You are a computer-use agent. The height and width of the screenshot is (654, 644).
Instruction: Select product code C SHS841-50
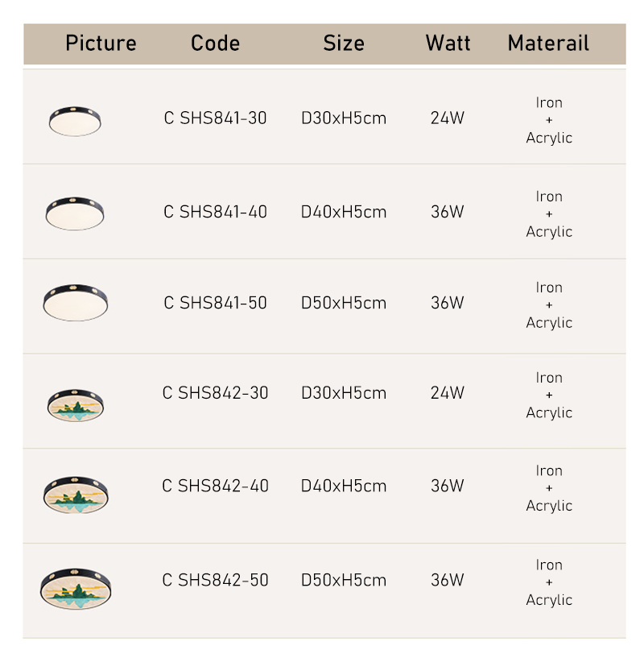coord(215,303)
